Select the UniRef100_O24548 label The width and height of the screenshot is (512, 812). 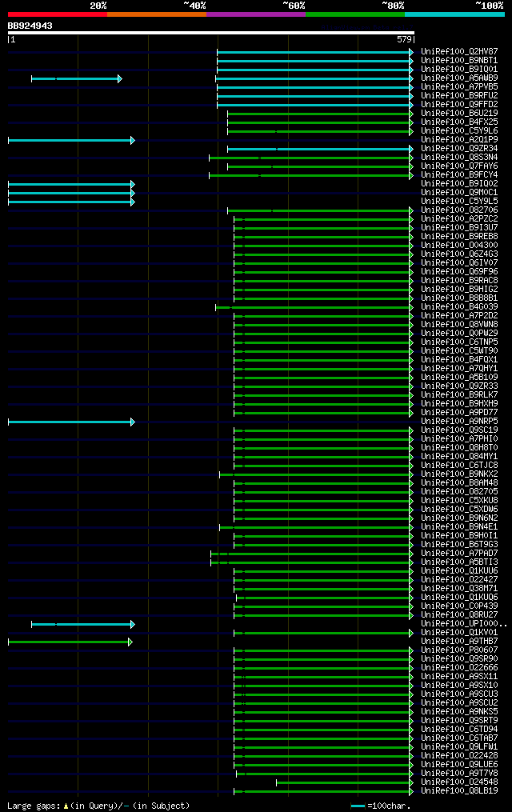[459, 782]
